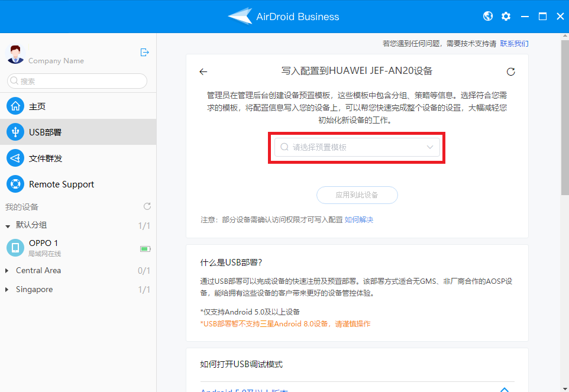The width and height of the screenshot is (569, 392).
Task: Open the 请选择预置模板 dropdown
Action: (x=357, y=147)
